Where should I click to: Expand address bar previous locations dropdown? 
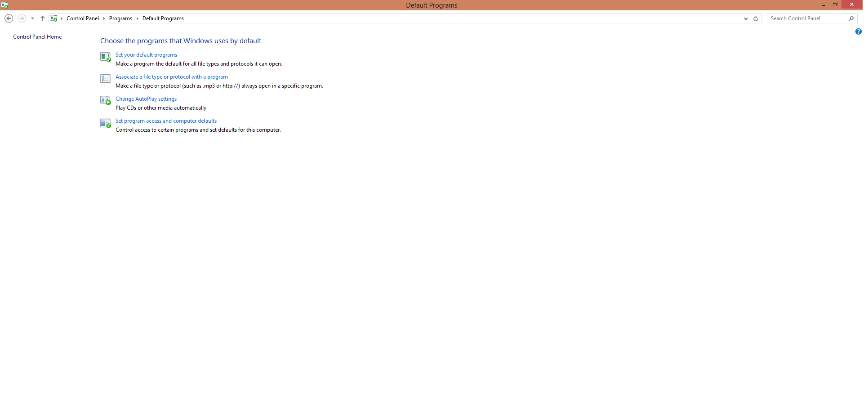[746, 18]
